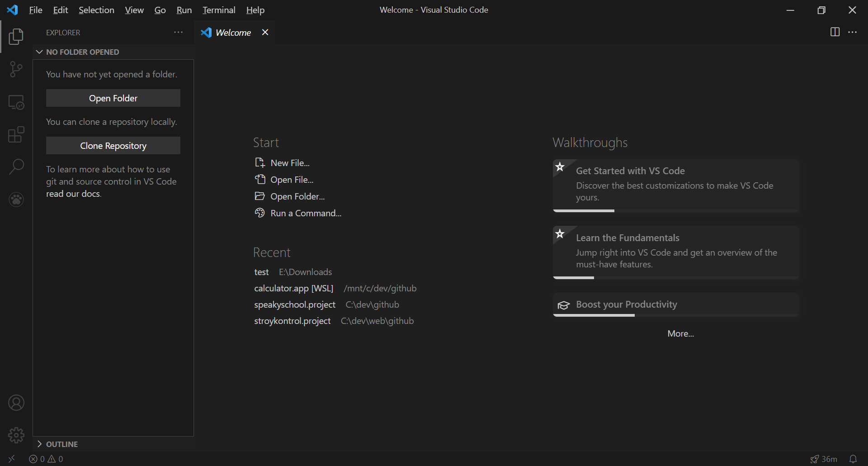Image resolution: width=868 pixels, height=466 pixels.
Task: Open the Help menu
Action: (x=255, y=10)
